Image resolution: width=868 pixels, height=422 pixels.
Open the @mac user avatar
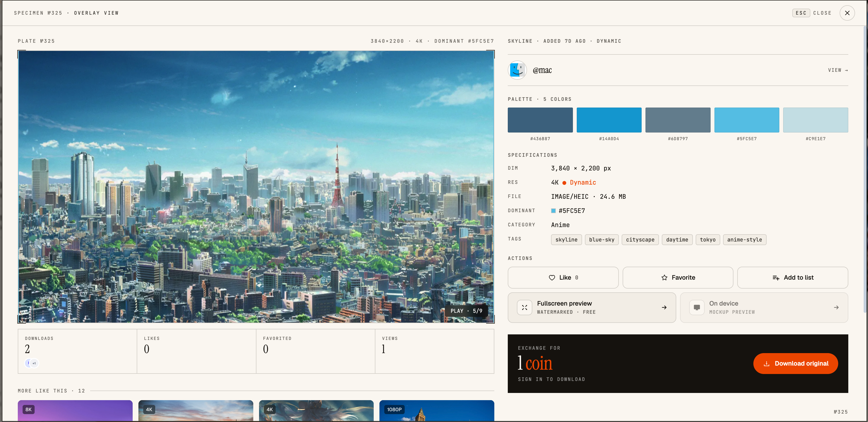517,70
